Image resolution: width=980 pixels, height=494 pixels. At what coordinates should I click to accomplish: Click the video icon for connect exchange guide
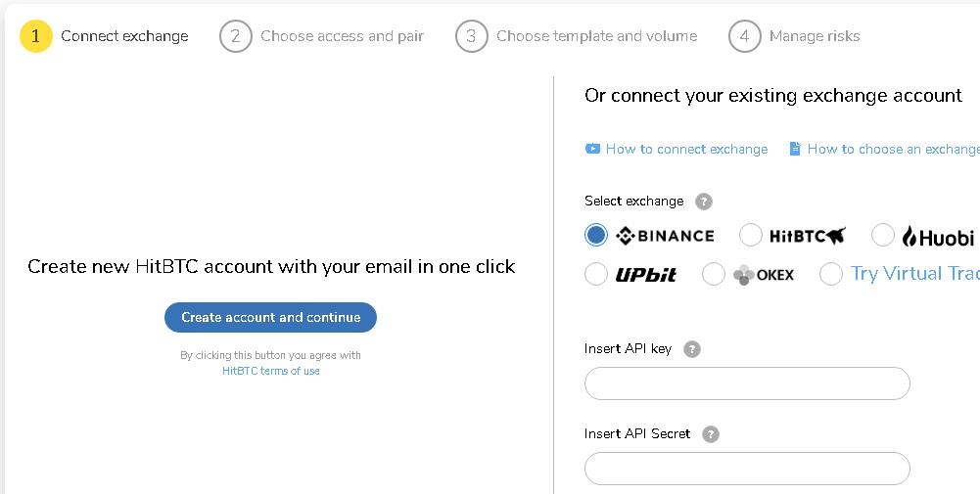click(x=592, y=149)
